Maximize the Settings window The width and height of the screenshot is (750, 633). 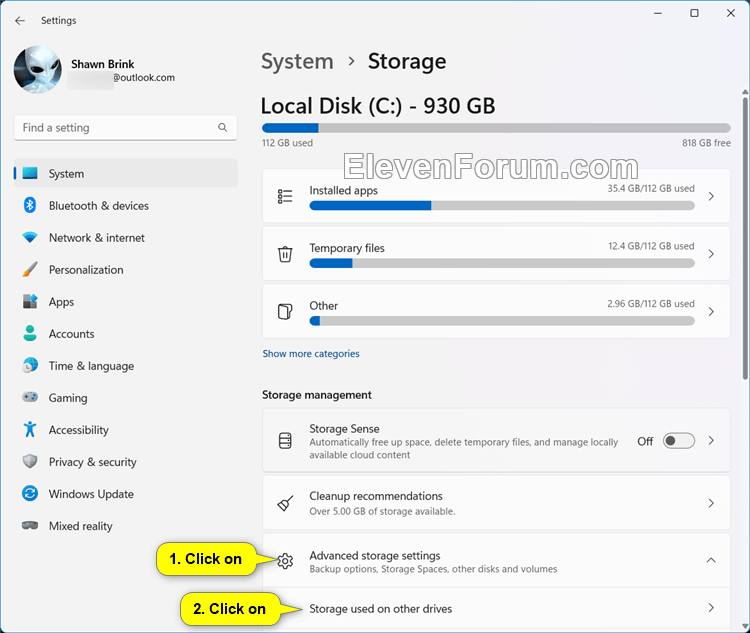pyautogui.click(x=694, y=13)
